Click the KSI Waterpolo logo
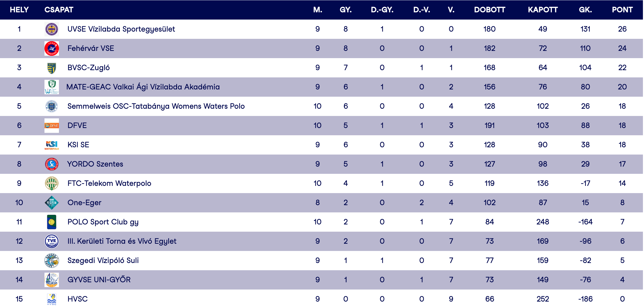The width and height of the screenshot is (644, 308). pyautogui.click(x=51, y=145)
